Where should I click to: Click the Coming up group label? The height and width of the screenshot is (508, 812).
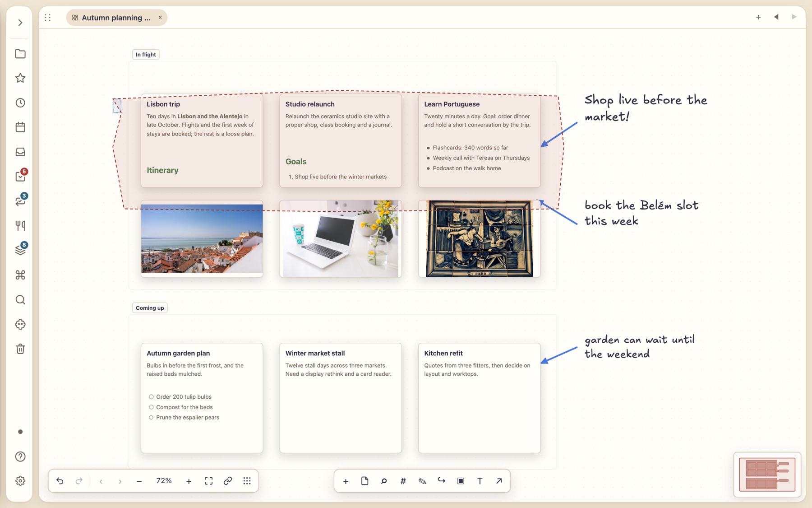pos(150,308)
